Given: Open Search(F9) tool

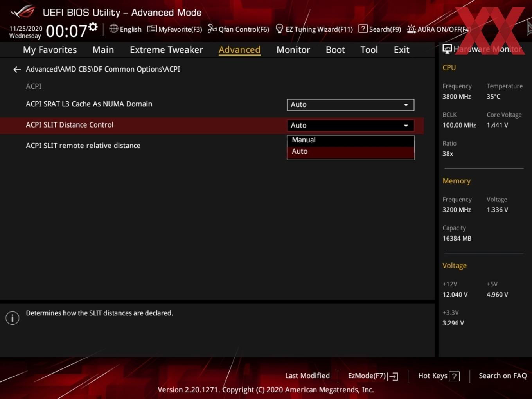Looking at the screenshot, I should 380,29.
